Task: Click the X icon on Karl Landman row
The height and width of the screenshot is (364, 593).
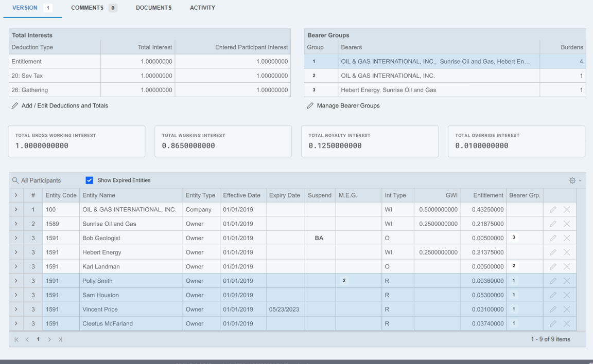Action: pyautogui.click(x=567, y=267)
